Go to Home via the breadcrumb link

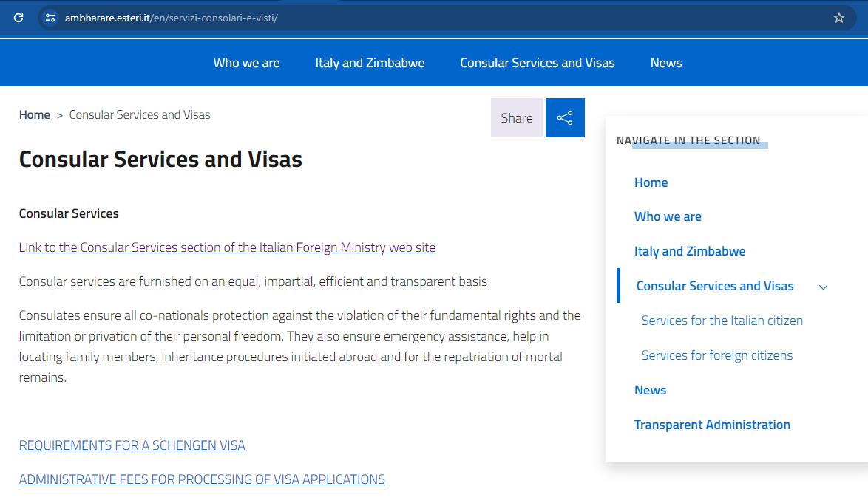[34, 114]
